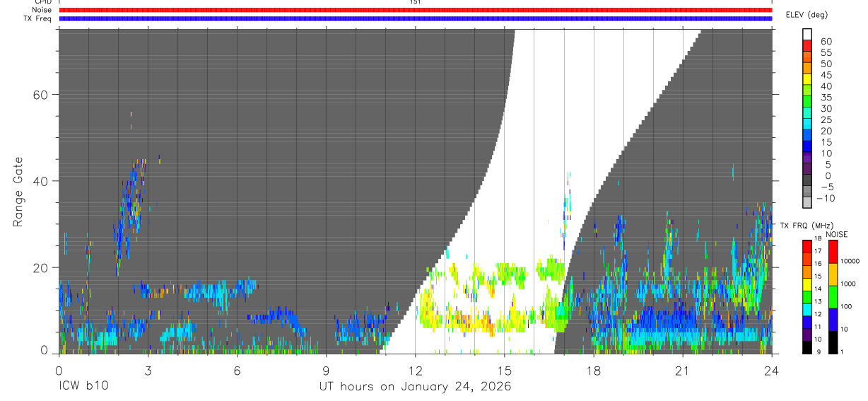Viewport: 868px width, 401px height.
Task: Click the red Noise bar at top
Action: [415, 10]
